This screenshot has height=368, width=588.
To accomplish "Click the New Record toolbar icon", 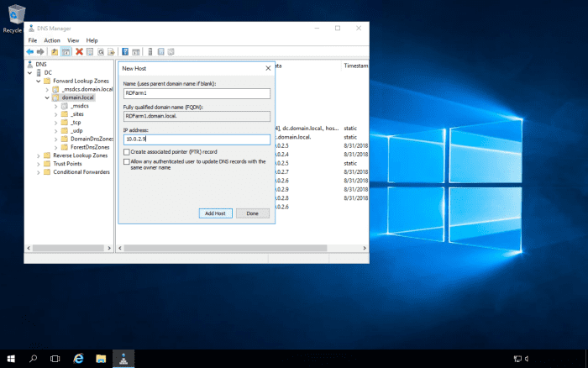I will click(x=171, y=52).
